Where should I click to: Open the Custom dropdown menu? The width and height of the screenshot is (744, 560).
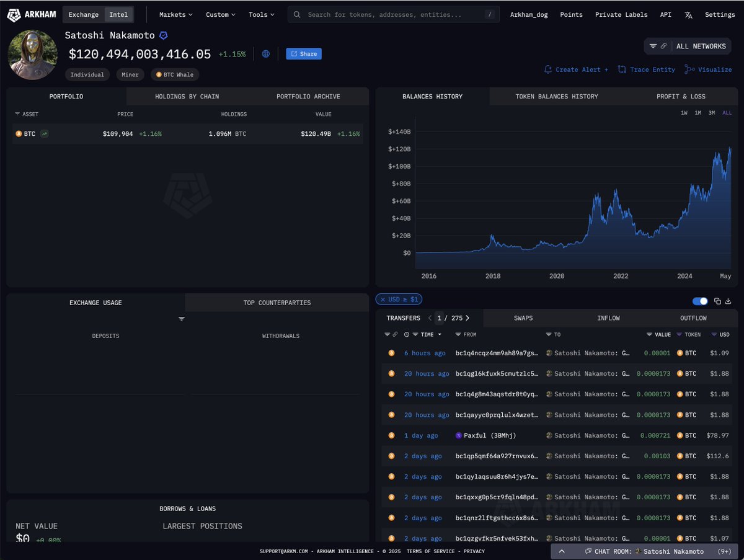point(221,14)
